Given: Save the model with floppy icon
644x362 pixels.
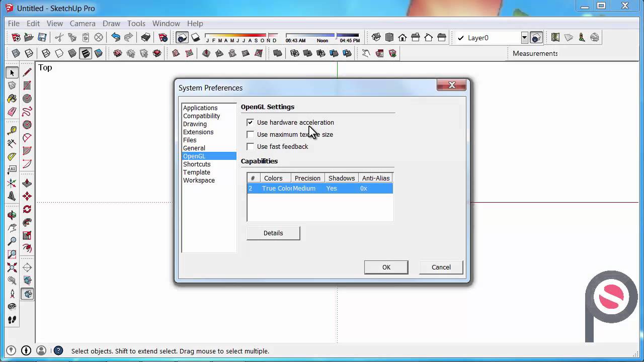Looking at the screenshot, I should point(42,38).
